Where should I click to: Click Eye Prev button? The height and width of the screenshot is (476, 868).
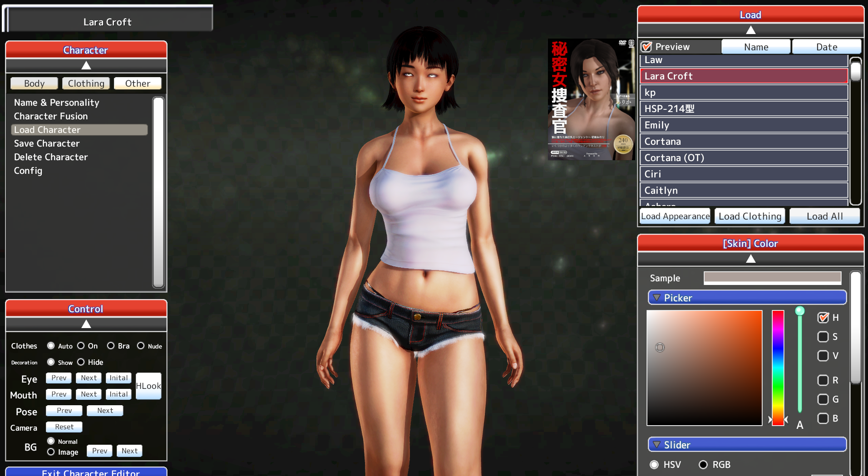click(59, 378)
